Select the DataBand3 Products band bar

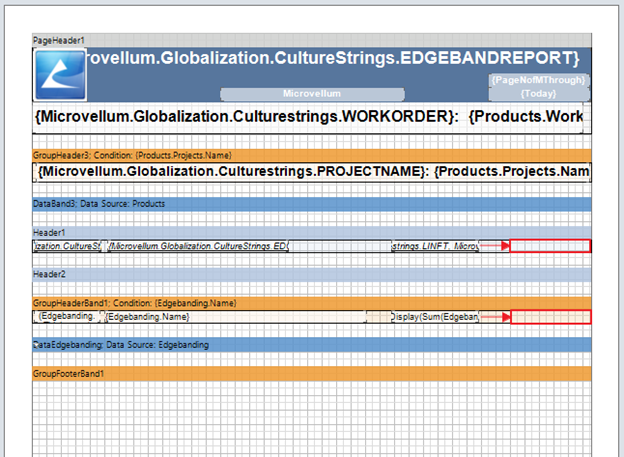tap(312, 204)
